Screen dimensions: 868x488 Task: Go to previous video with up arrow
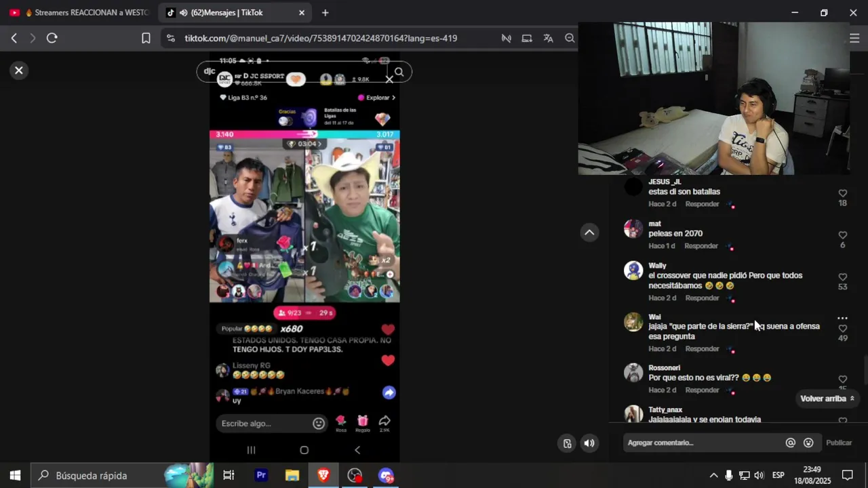[x=589, y=232]
